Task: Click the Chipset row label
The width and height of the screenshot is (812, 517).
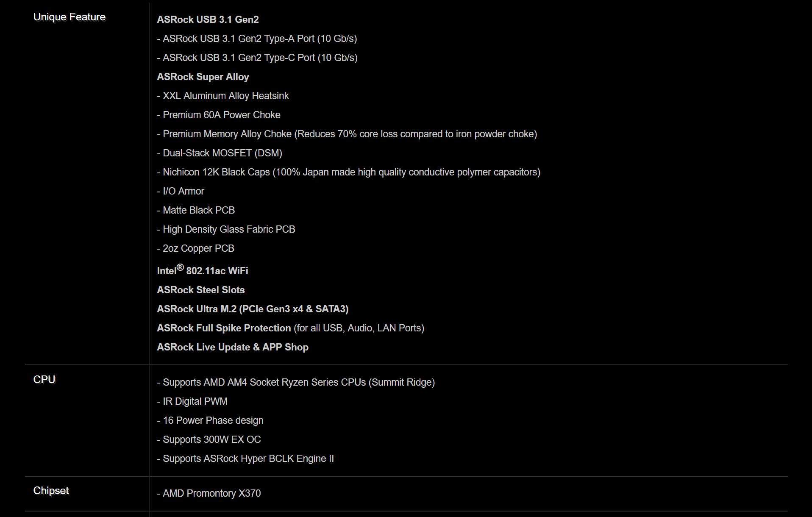Action: coord(51,491)
